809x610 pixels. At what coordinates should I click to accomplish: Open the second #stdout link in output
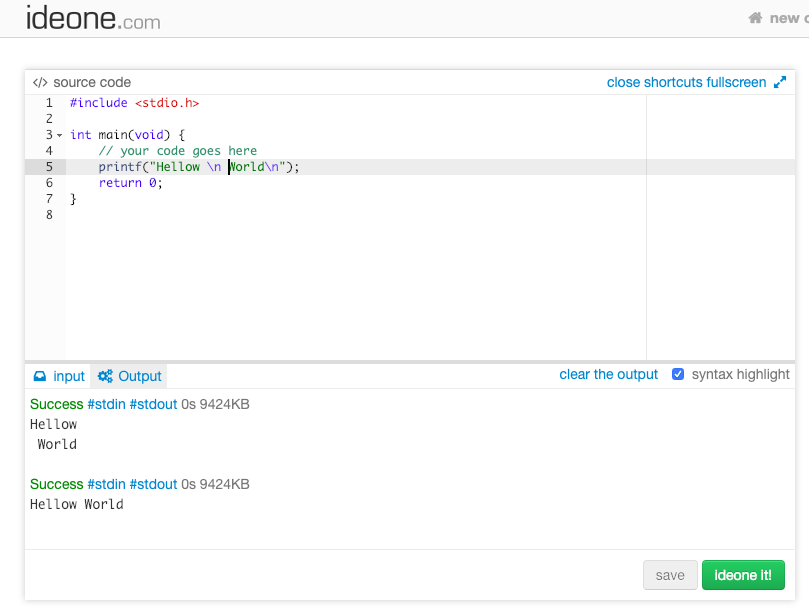153,484
